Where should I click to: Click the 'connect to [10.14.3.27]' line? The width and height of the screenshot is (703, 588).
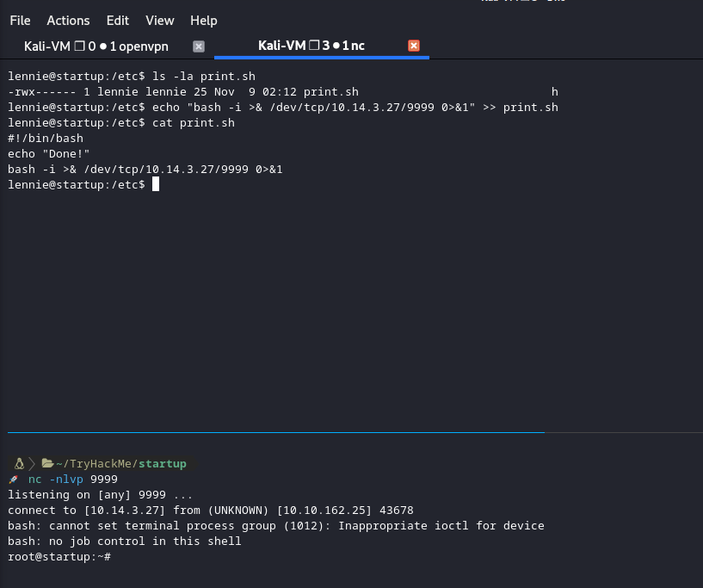point(210,511)
